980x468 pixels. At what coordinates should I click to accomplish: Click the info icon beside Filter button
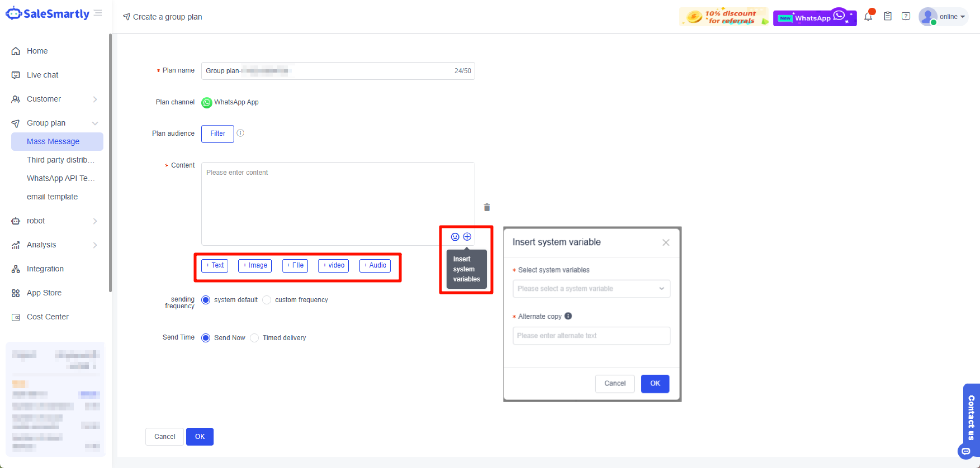coord(240,133)
